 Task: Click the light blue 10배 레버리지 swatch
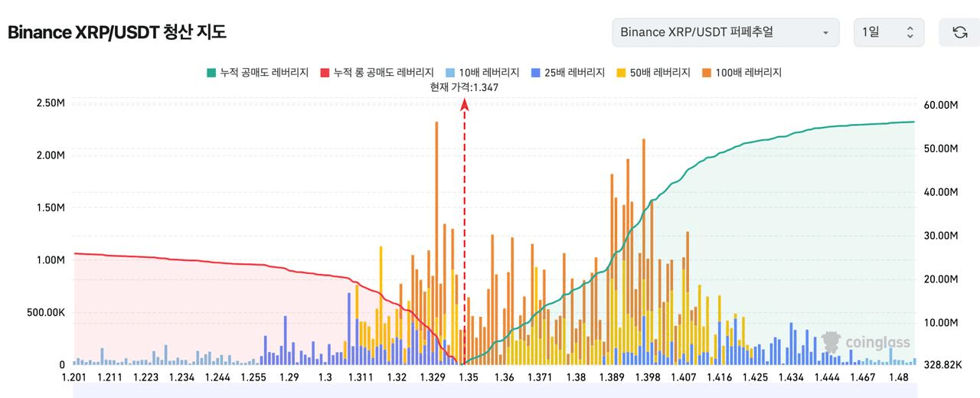[450, 73]
